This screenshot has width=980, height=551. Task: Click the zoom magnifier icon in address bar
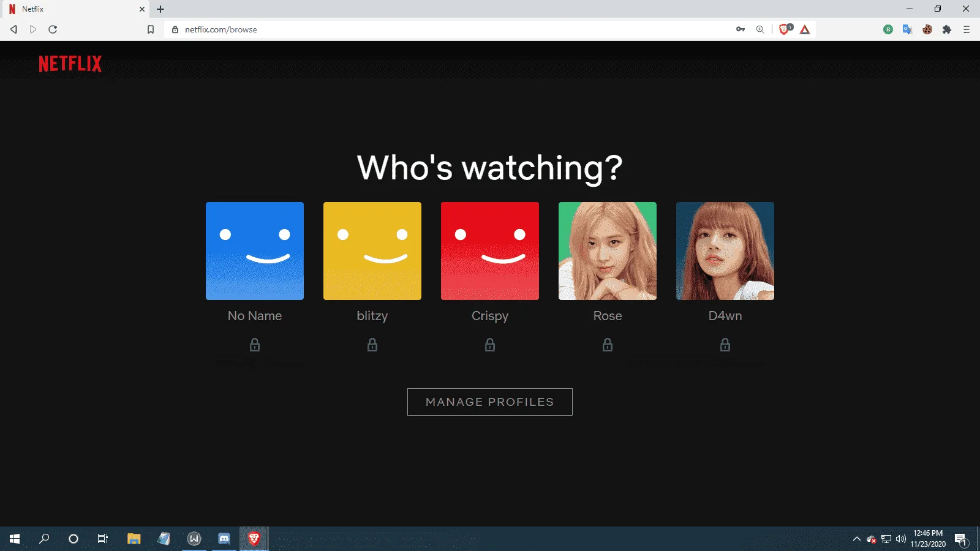pyautogui.click(x=760, y=29)
